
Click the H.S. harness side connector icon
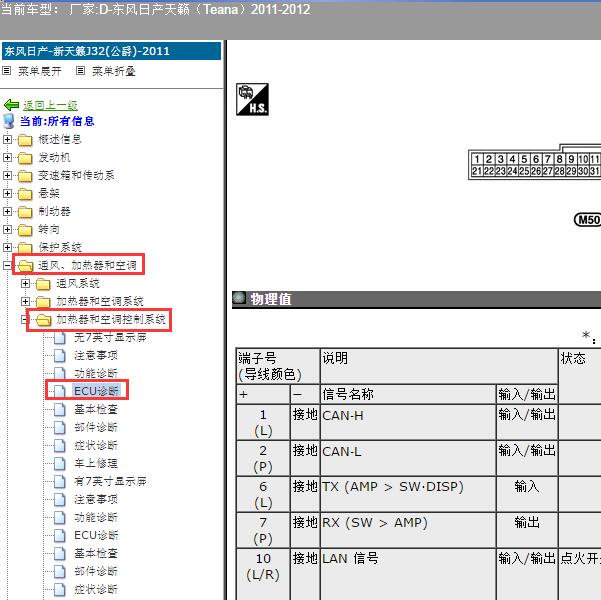click(x=252, y=99)
